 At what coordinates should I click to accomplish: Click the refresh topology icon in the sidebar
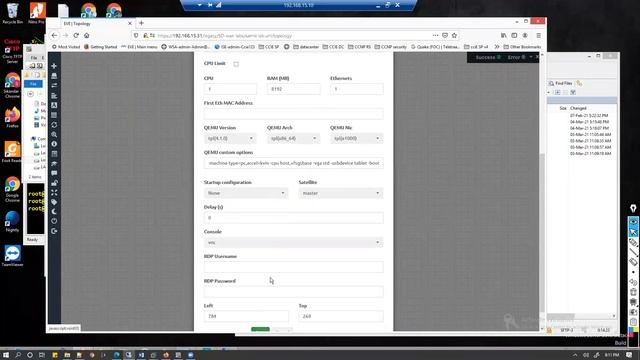[54, 125]
